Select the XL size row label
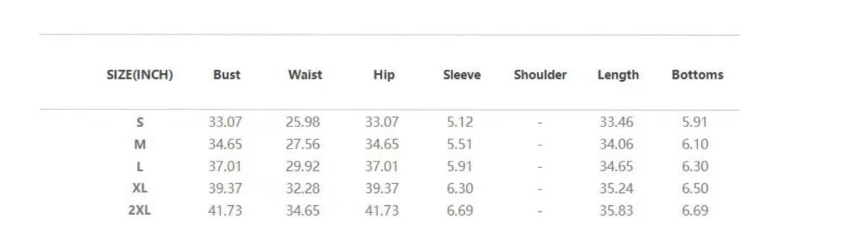Image resolution: width=868 pixels, height=247 pixels. pyautogui.click(x=140, y=188)
